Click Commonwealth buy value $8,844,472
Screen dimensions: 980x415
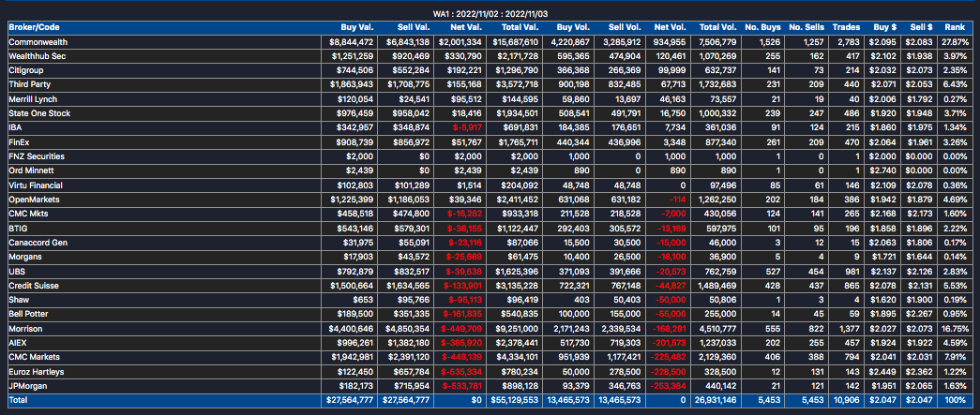pyautogui.click(x=352, y=42)
